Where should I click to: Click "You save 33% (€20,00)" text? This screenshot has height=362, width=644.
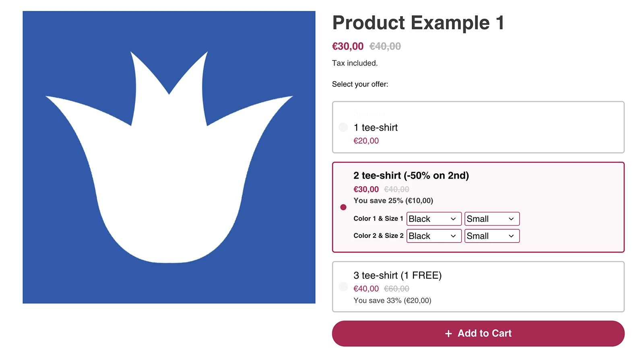point(392,300)
